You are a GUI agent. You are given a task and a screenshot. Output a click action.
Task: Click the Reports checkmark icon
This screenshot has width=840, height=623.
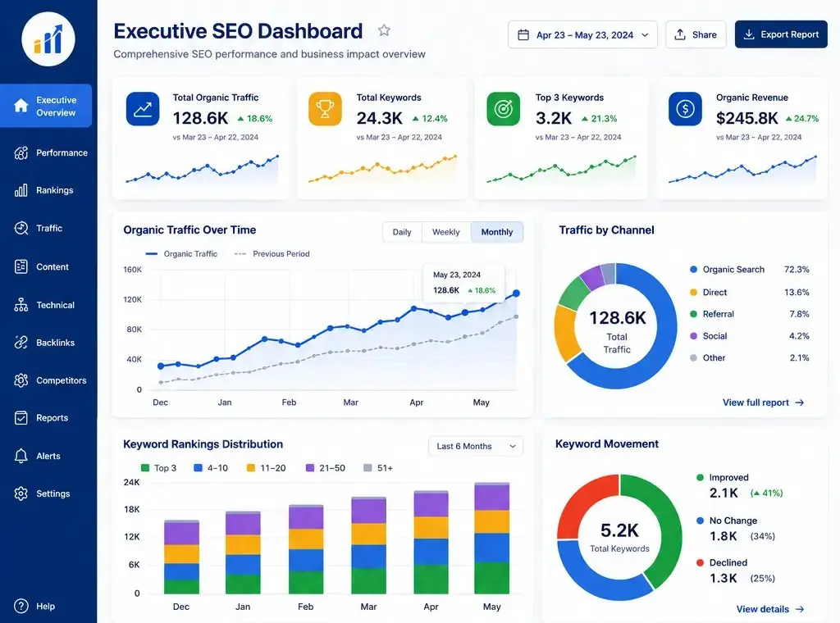coord(21,418)
